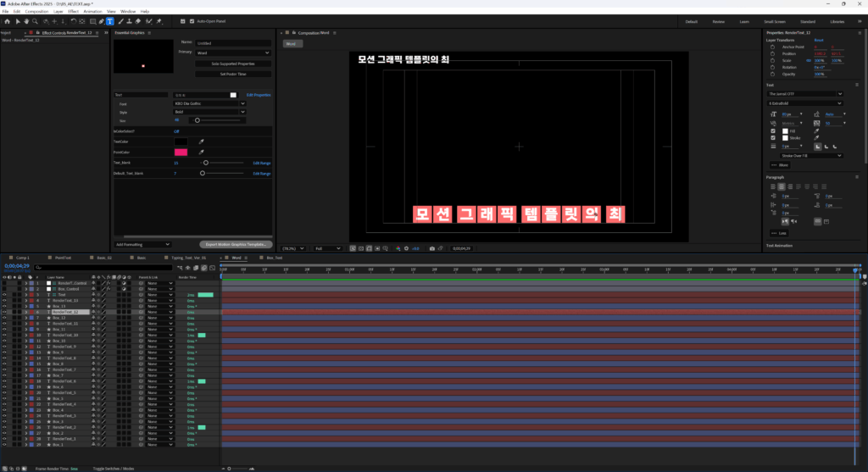Screen dimensions: 868x472
Task: Hide the Box_13 layer
Action: click(4, 306)
